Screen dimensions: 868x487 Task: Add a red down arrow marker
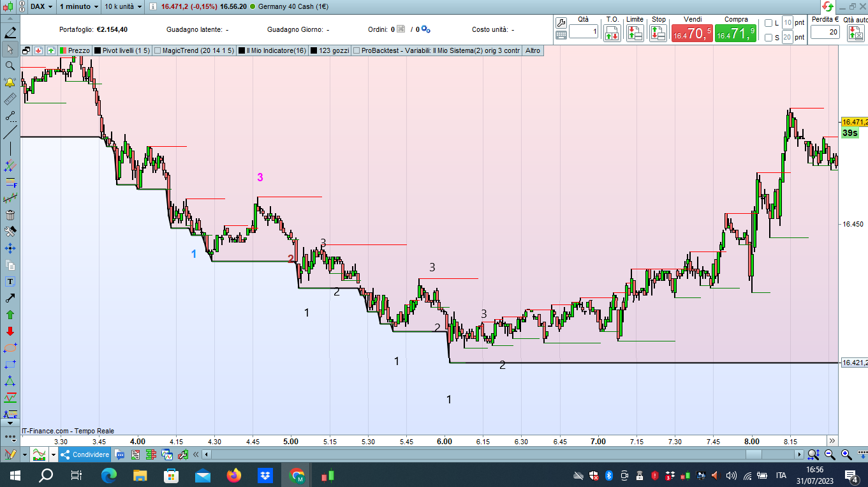[10, 331]
